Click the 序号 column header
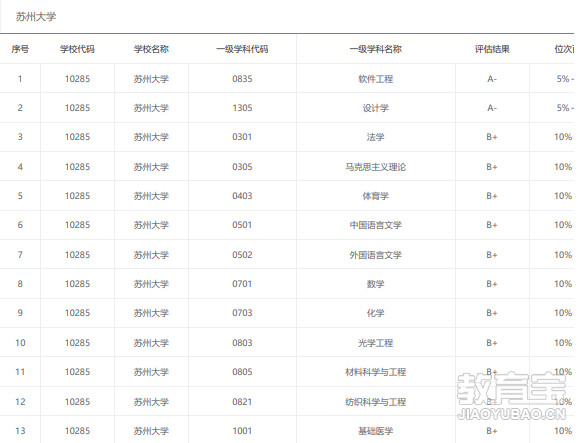The height and width of the screenshot is (443, 587). coord(20,49)
